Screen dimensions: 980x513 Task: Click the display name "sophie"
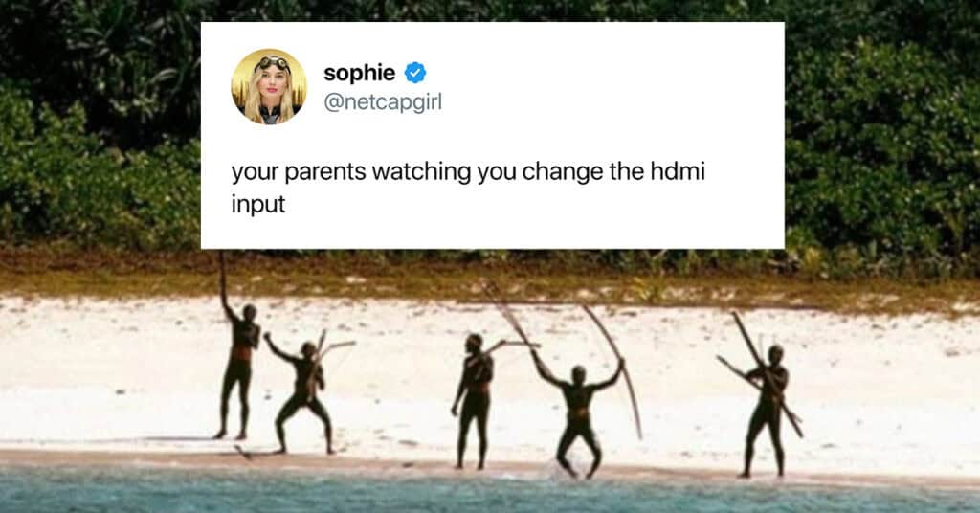(360, 74)
